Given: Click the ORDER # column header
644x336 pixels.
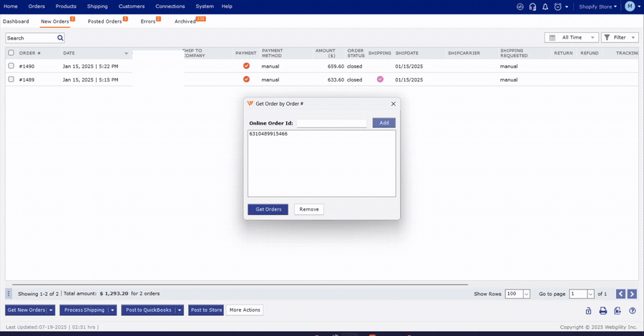Looking at the screenshot, I should (x=29, y=53).
